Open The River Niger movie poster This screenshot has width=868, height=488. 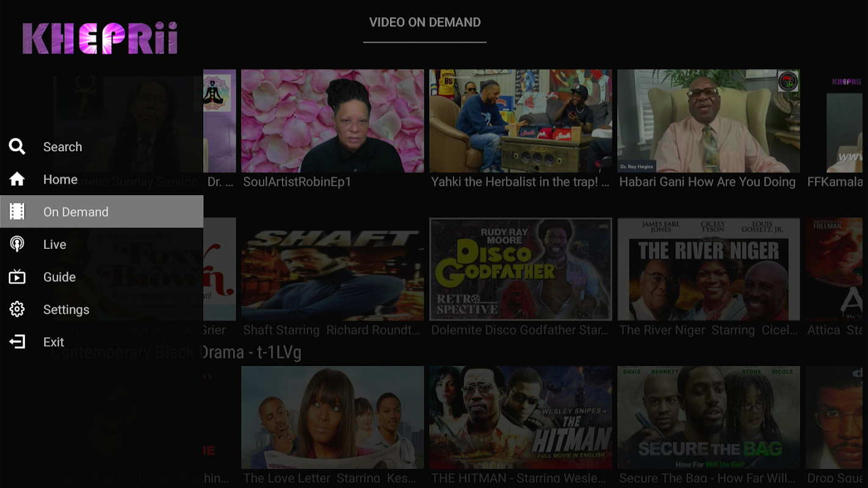709,269
